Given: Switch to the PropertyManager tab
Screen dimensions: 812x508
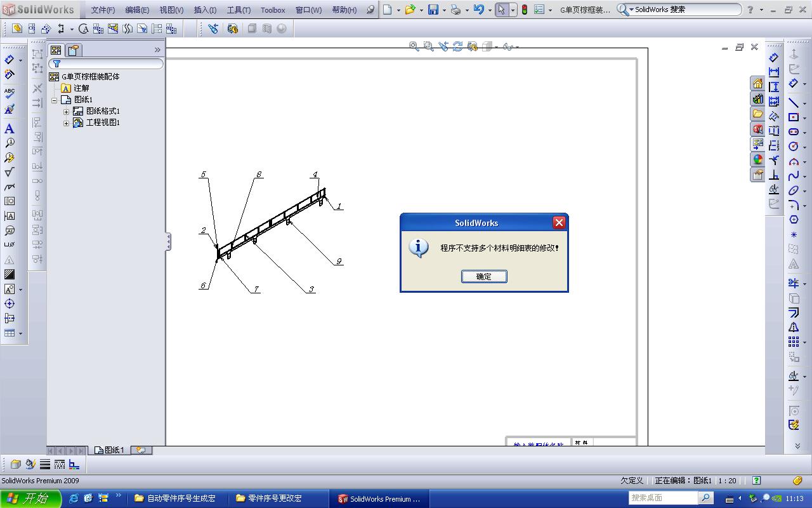Looking at the screenshot, I should tap(74, 50).
